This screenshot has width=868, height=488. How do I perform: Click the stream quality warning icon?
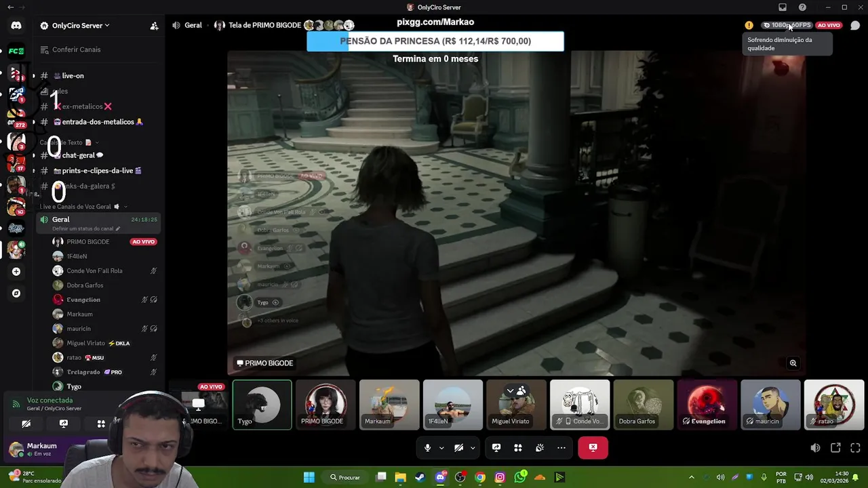pyautogui.click(x=749, y=25)
